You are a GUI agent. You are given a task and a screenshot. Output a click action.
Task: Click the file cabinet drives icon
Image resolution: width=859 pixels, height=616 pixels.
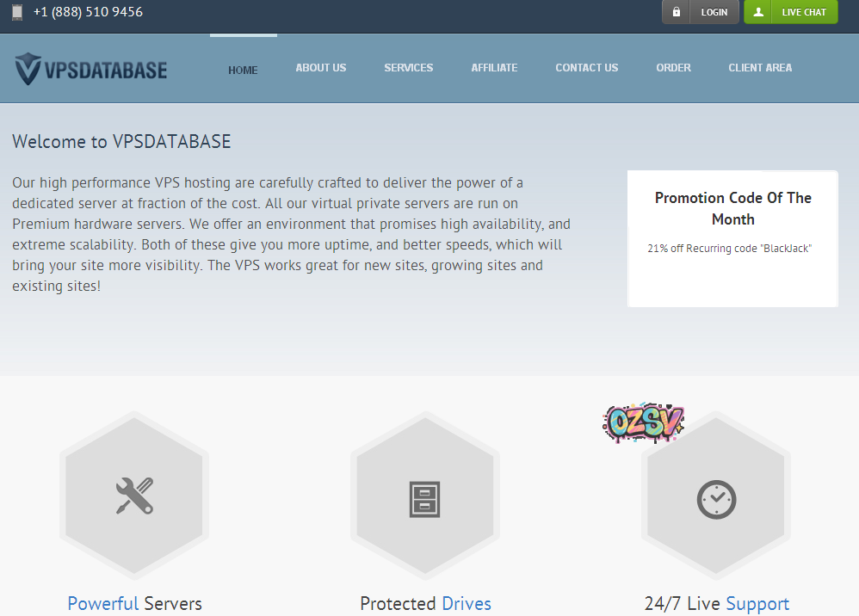(424, 498)
